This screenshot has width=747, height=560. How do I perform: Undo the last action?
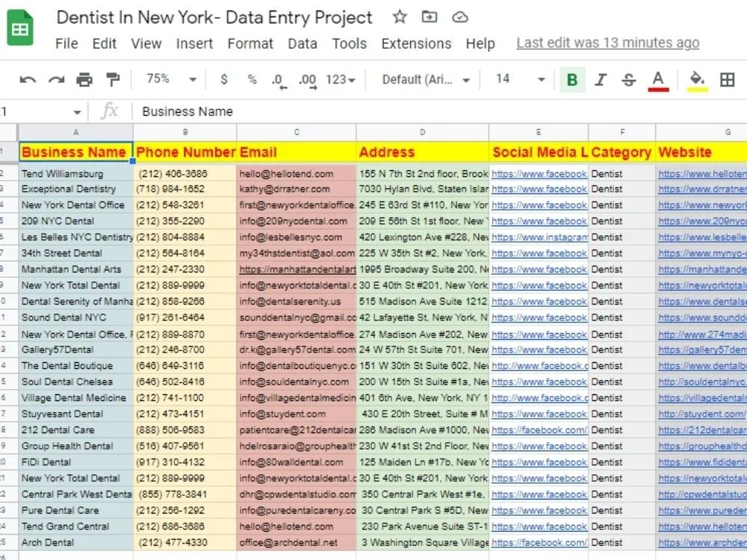pos(28,80)
